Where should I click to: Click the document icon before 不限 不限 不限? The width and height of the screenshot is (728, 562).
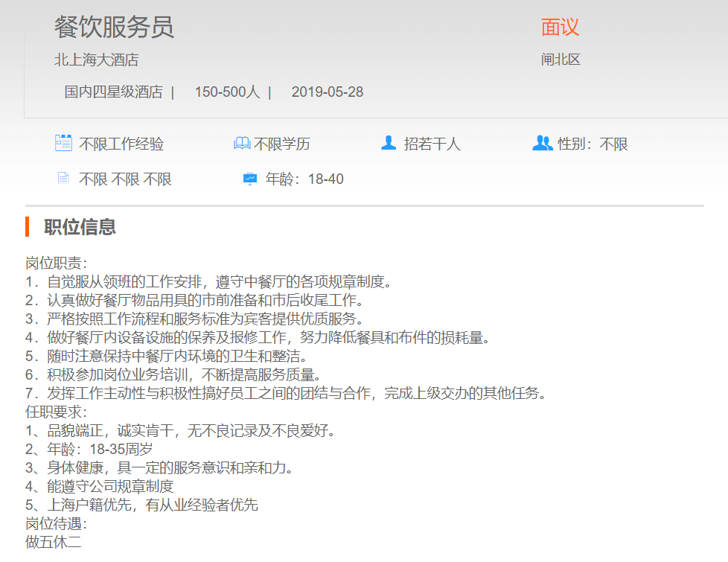(63, 179)
